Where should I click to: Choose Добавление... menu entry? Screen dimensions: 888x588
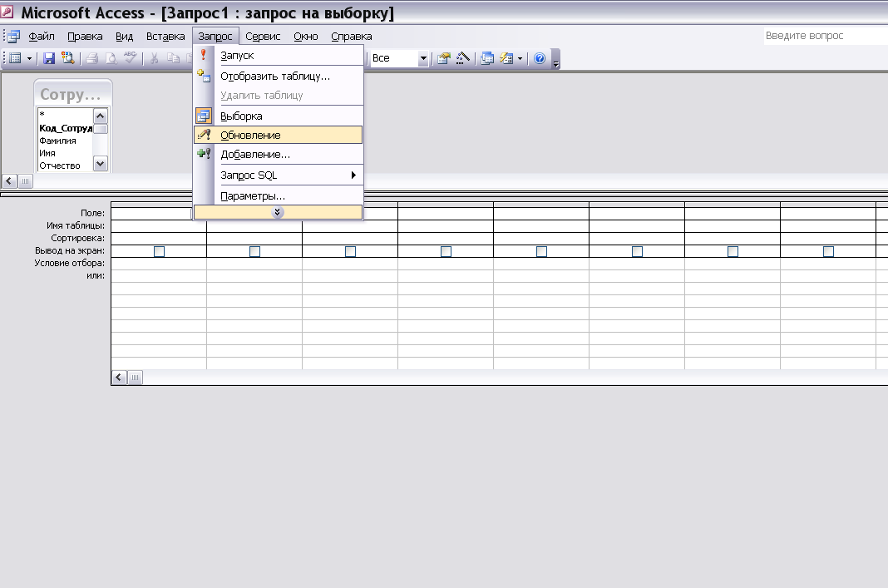coord(278,154)
